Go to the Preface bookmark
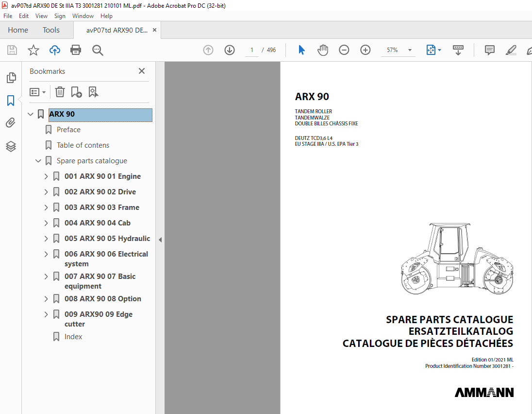The height and width of the screenshot is (414, 532). coord(68,130)
